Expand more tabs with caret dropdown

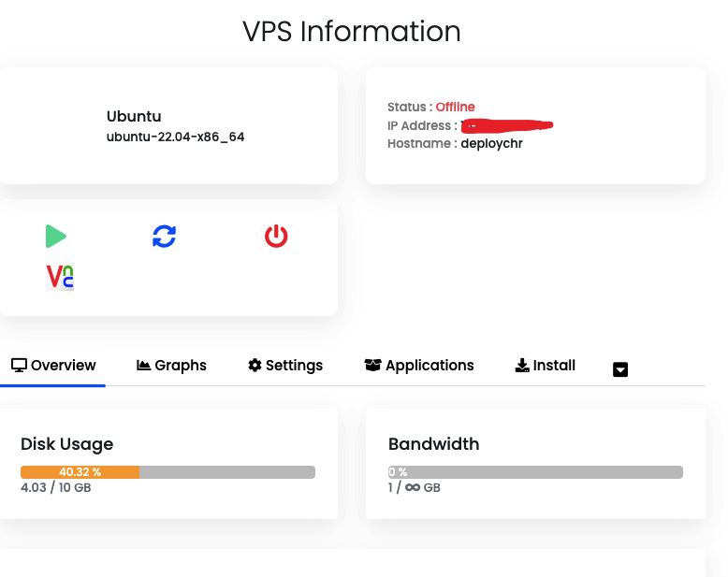(x=620, y=369)
